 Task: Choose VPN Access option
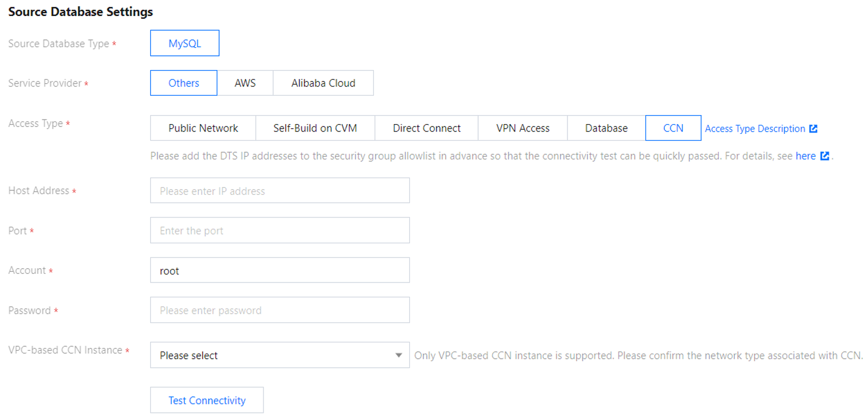coord(523,128)
